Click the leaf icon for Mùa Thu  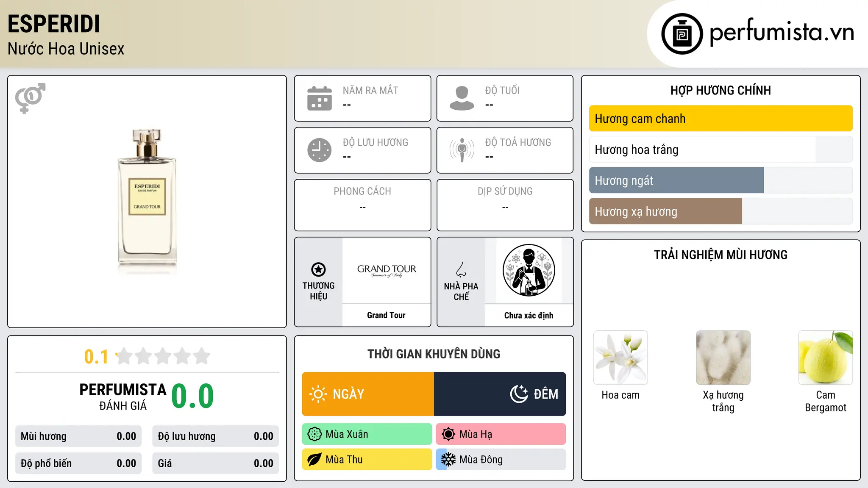point(314,460)
